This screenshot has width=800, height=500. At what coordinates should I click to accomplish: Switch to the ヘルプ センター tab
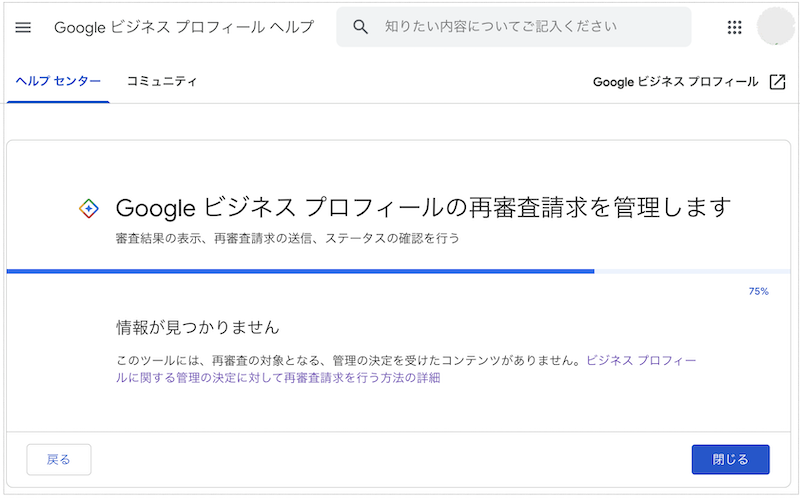point(58,81)
